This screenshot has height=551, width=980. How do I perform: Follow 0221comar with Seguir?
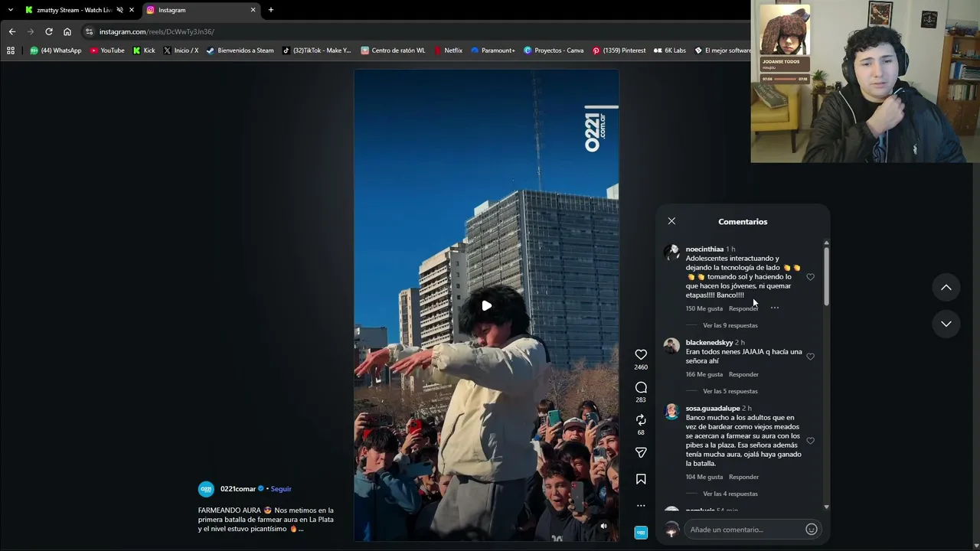coord(281,489)
